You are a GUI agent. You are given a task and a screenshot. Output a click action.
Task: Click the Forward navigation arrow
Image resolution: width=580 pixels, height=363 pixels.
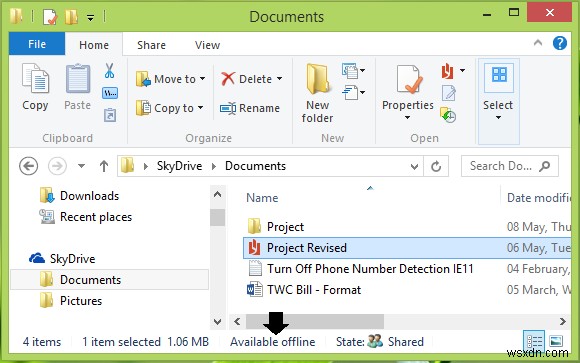pyautogui.click(x=57, y=166)
